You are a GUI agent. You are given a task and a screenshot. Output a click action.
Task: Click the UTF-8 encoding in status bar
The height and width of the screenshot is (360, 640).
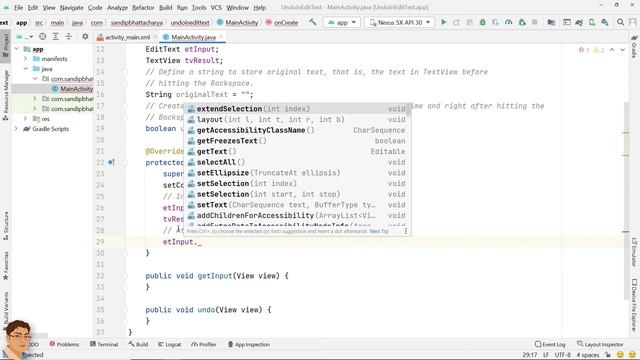pos(562,355)
